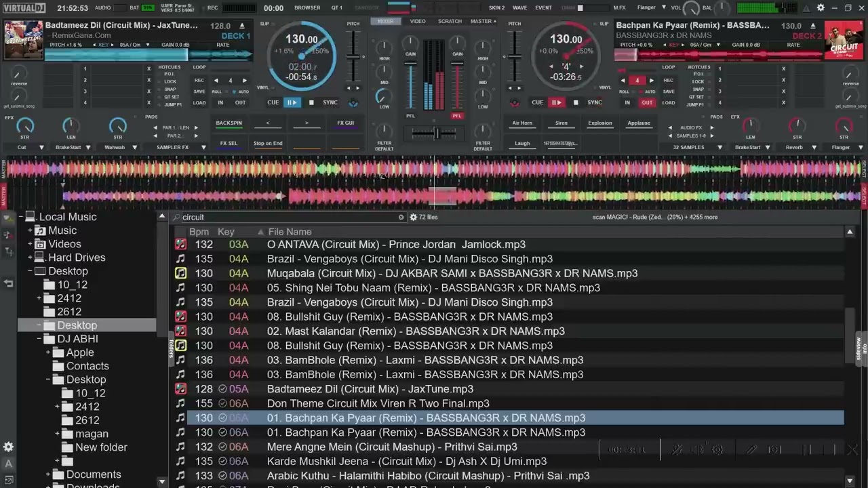
Task: Eject the track from Deck 2
Action: point(813,26)
